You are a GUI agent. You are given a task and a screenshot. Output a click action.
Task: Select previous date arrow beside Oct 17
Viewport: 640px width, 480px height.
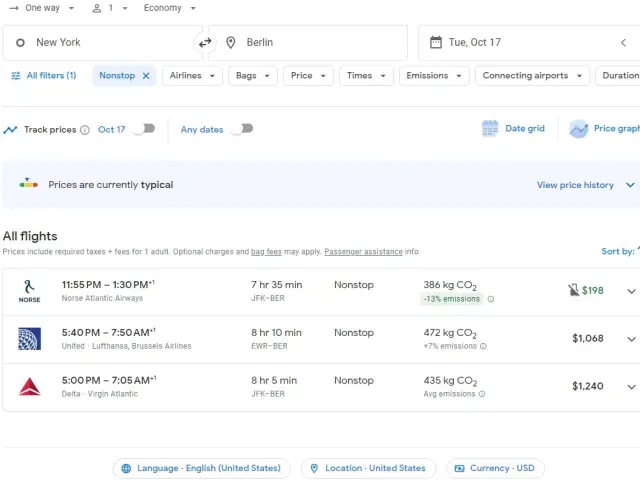tap(623, 43)
